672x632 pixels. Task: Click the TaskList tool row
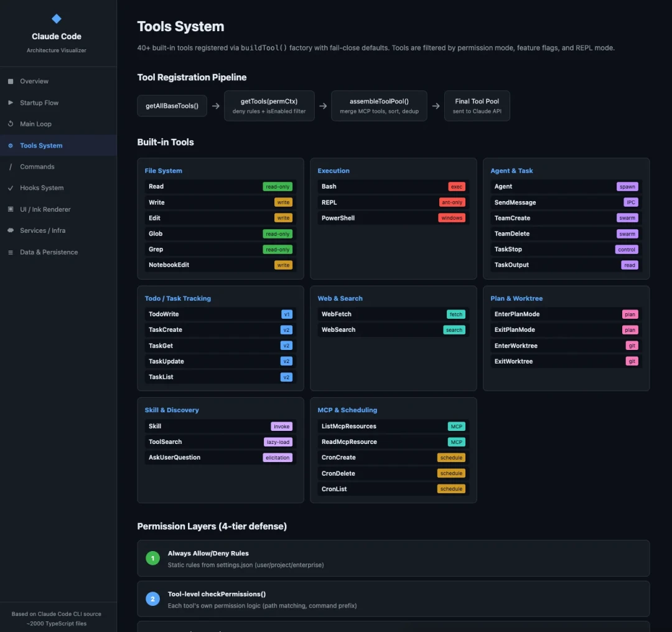[x=220, y=377]
